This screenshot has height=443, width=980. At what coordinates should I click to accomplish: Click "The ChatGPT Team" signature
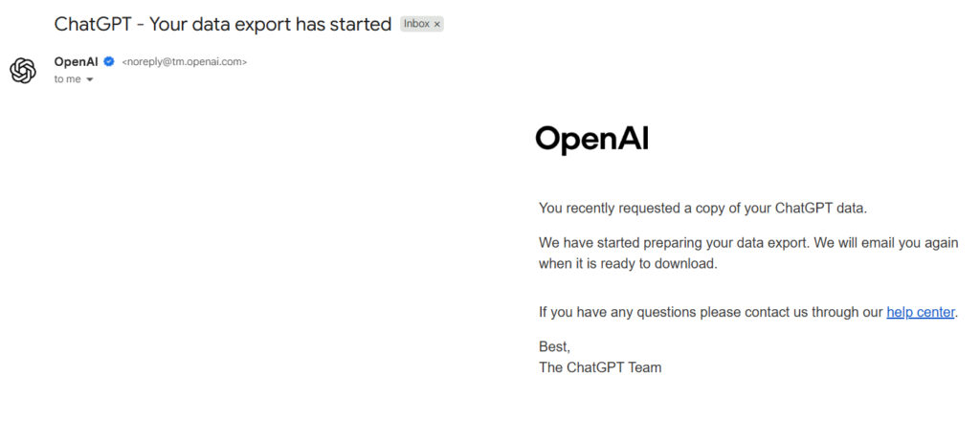click(x=600, y=367)
